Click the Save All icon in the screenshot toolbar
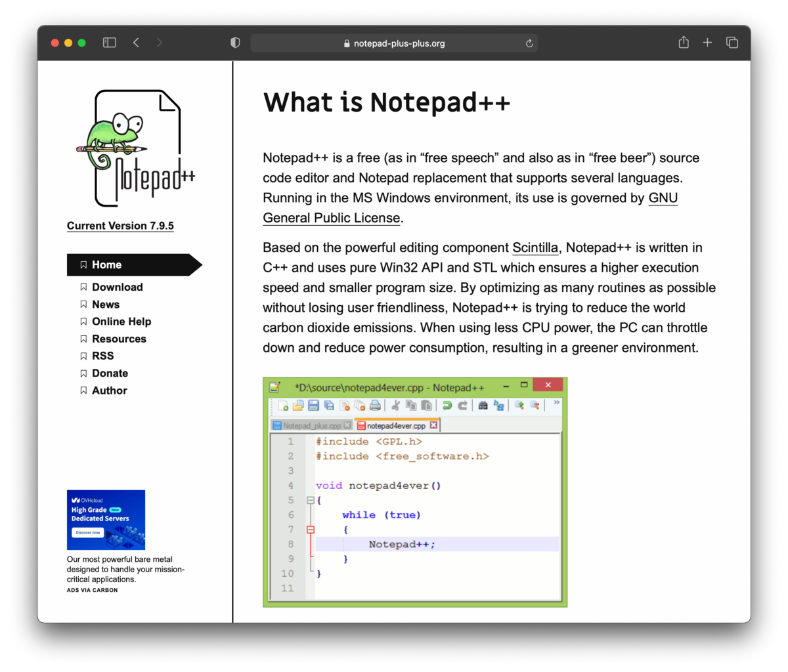Image resolution: width=788 pixels, height=672 pixels. click(x=329, y=406)
